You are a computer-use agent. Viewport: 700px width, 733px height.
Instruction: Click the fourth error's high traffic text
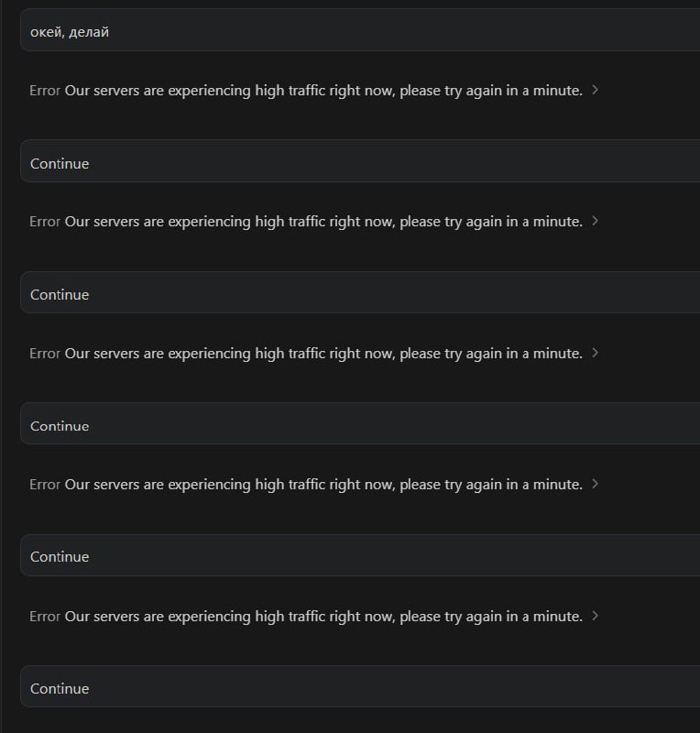pos(323,485)
